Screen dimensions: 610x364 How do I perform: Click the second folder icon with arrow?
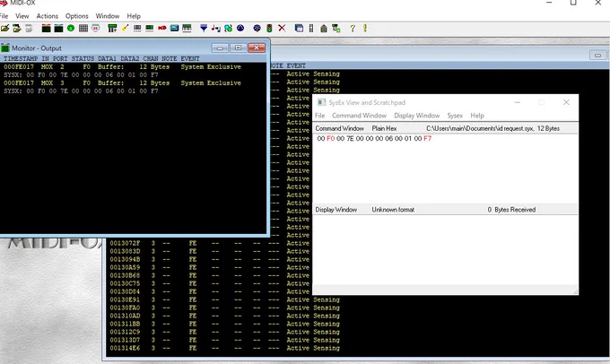[x=17, y=28]
